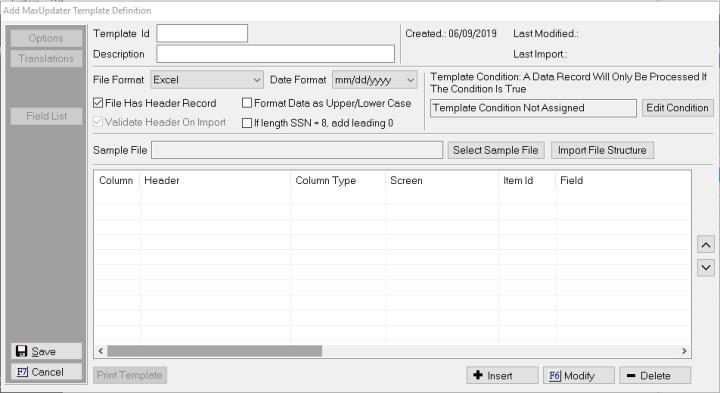
Task: Click the minus icon on Delete button
Action: coord(631,376)
